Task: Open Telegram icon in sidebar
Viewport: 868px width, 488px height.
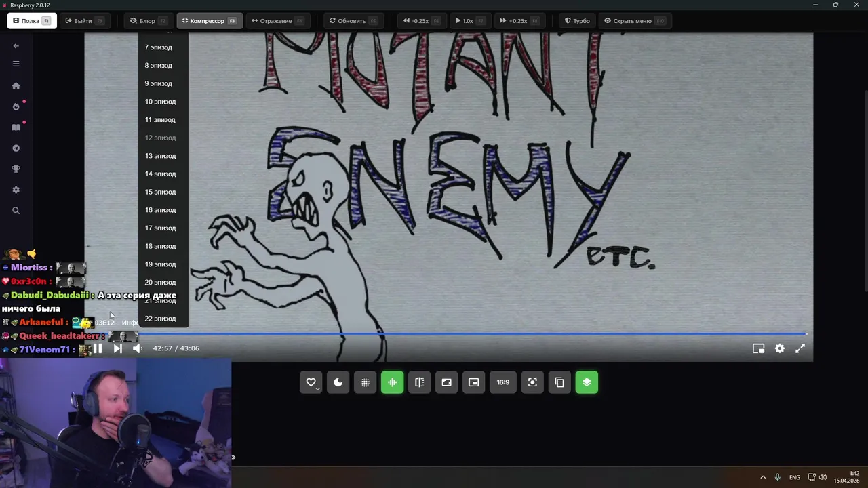Action: (x=16, y=148)
